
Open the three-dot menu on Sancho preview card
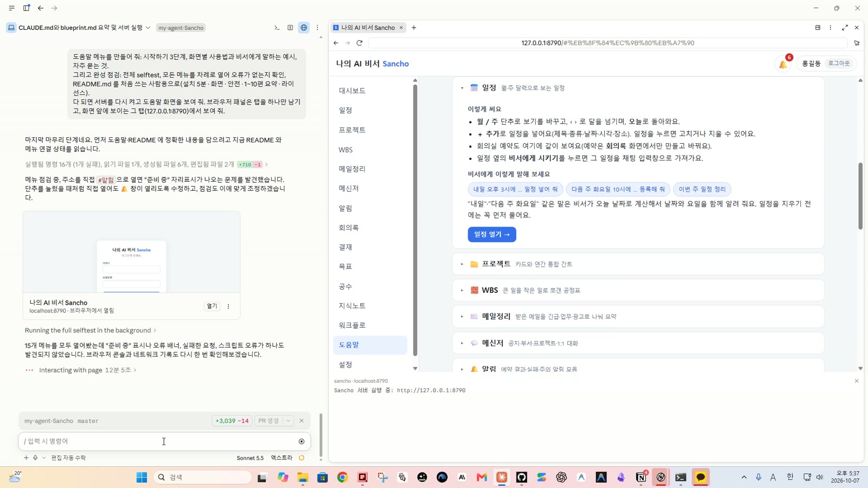(228, 306)
